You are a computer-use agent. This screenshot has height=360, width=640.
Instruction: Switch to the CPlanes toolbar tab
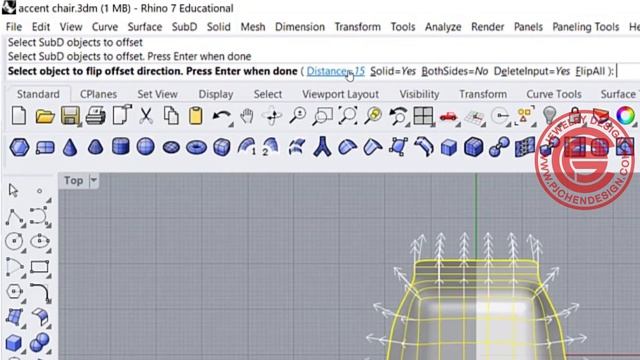[x=98, y=94]
